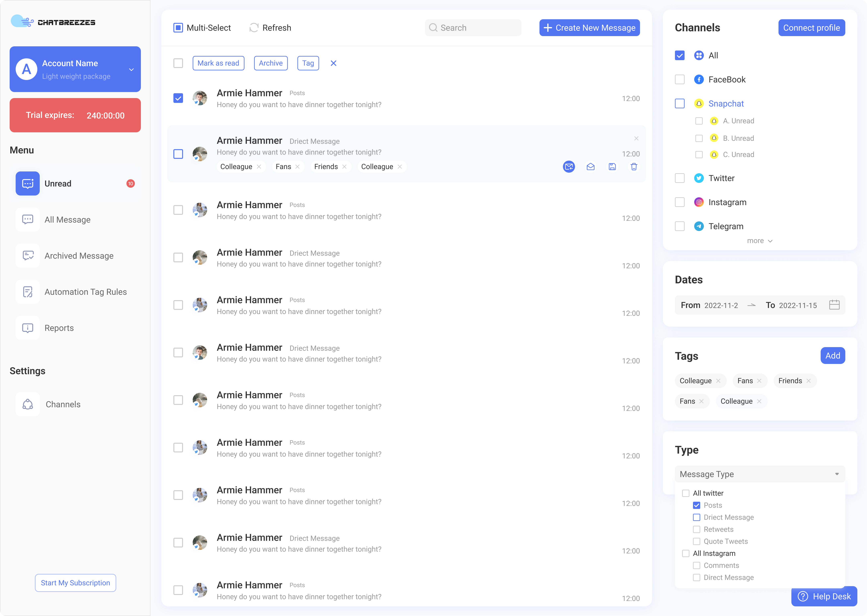Open the calendar icon in the Dates panel

pos(834,305)
